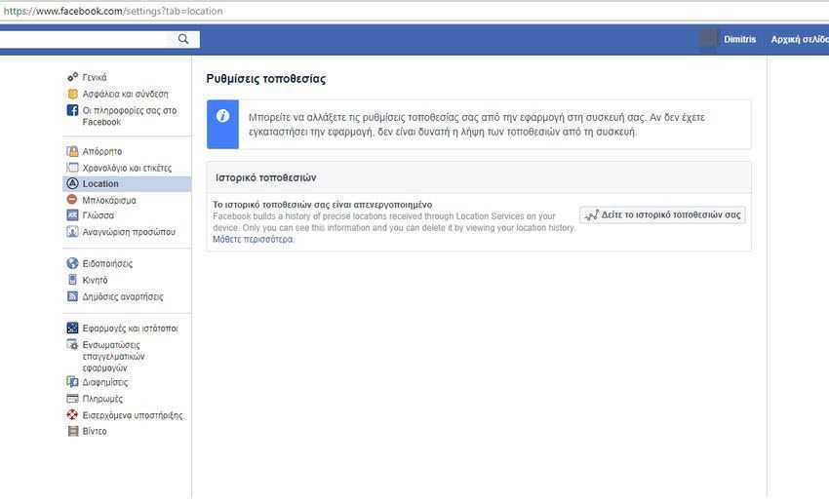Viewport: 829px width, 504px height.
Task: Click the Face recognition icon
Action: click(72, 231)
